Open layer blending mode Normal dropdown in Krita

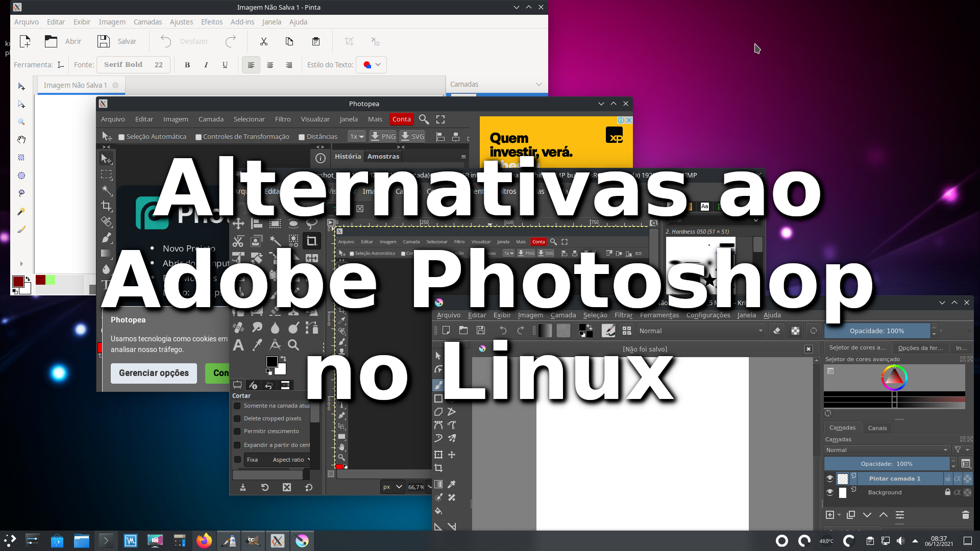887,450
